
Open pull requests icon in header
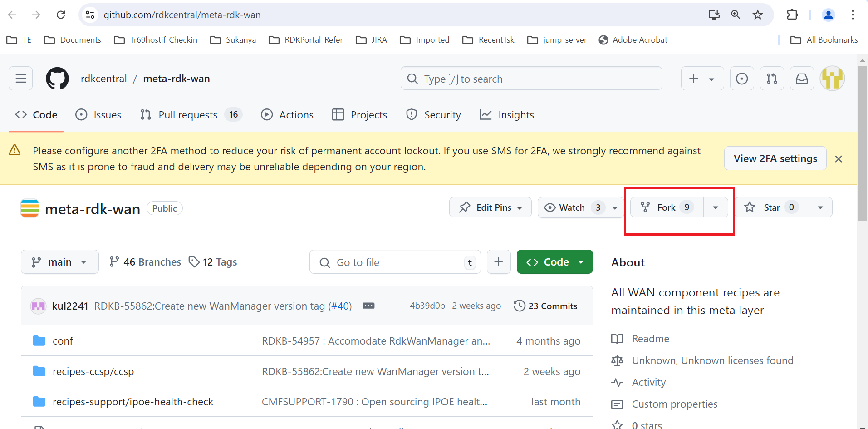click(772, 79)
